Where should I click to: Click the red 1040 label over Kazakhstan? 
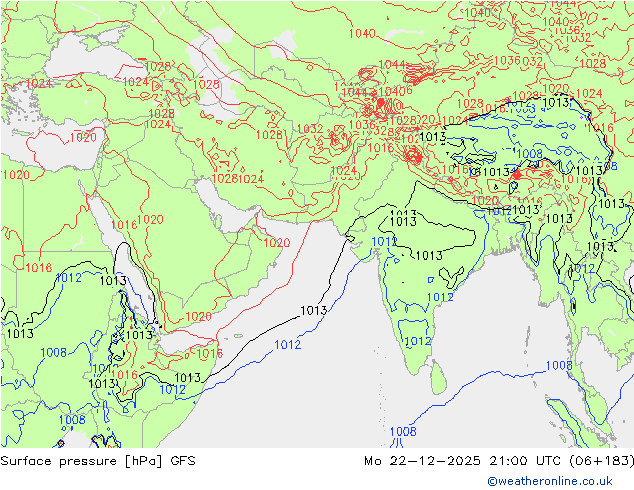click(x=362, y=33)
